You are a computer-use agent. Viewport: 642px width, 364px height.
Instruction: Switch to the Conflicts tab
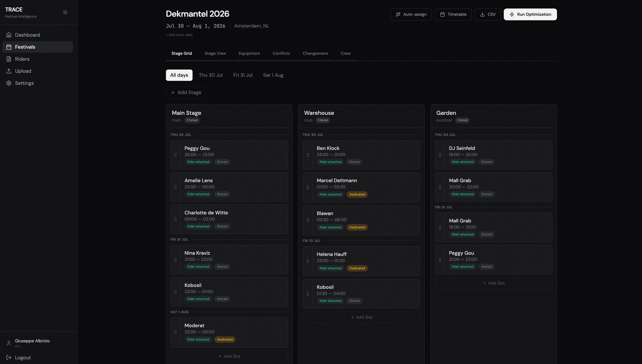[x=281, y=53]
